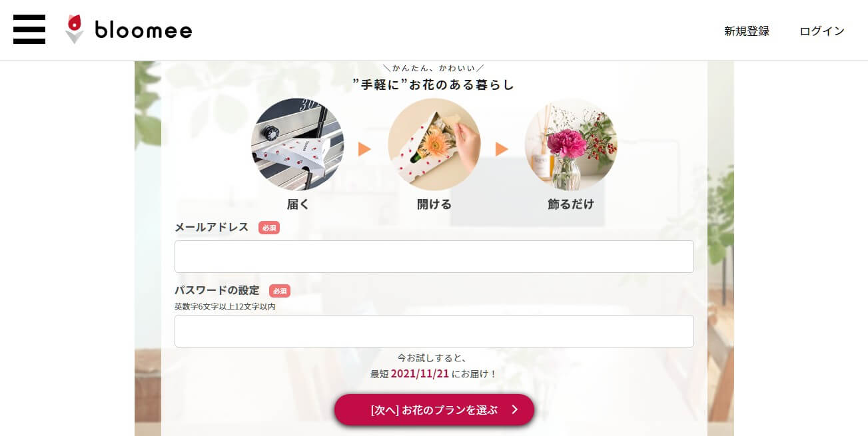This screenshot has width=868, height=436.
Task: Click the 必須 badge beside メールアドレス
Action: pos(269,228)
